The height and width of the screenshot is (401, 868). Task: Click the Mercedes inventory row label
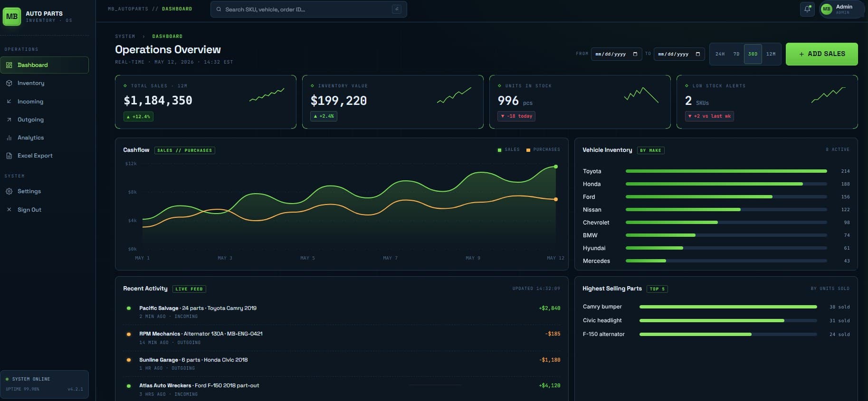coord(596,261)
